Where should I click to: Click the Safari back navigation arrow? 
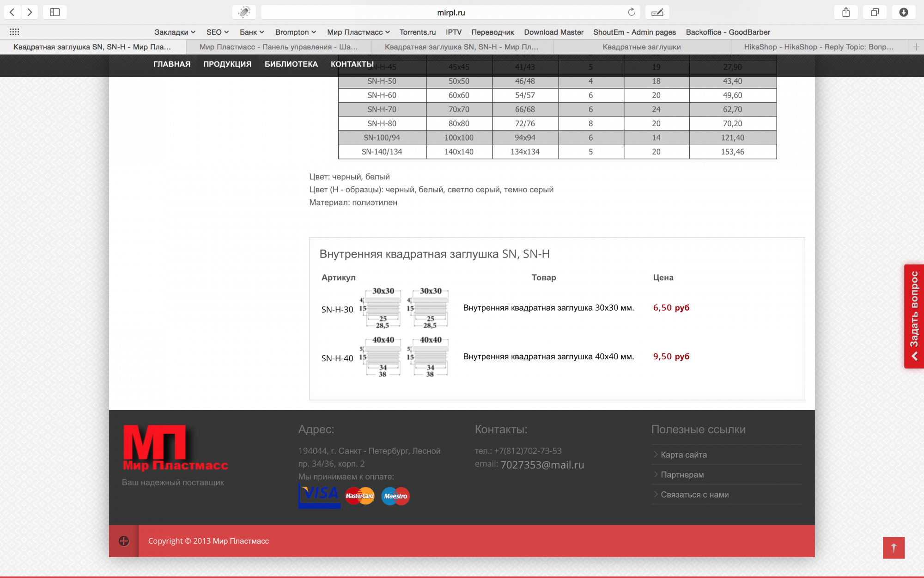[x=12, y=12]
